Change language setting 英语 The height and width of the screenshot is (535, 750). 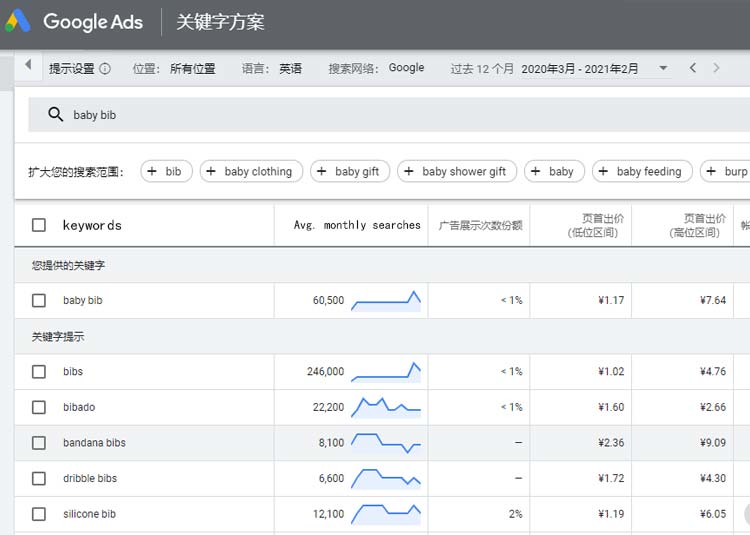pos(291,69)
